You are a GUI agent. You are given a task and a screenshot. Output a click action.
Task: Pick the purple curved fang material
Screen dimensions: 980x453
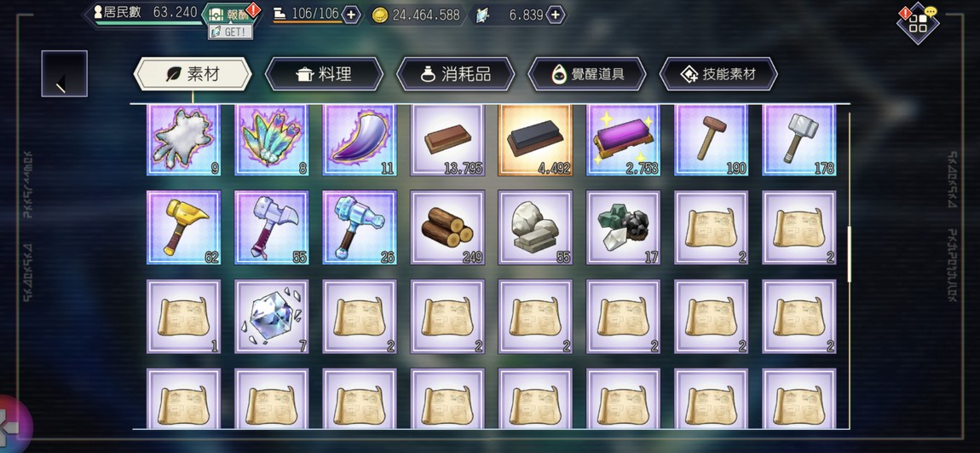(x=360, y=140)
